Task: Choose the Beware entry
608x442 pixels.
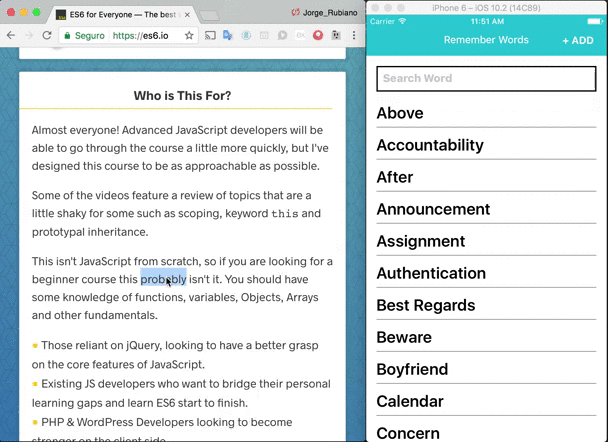Action: pos(486,338)
